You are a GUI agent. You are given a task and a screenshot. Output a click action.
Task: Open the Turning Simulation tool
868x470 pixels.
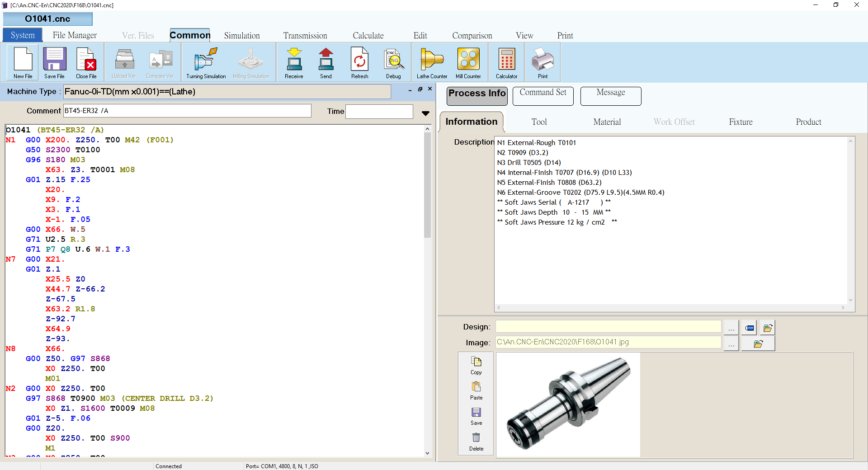(x=206, y=63)
